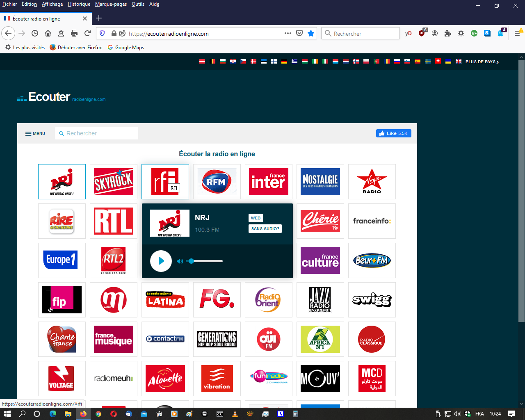The height and width of the screenshot is (420, 525).
Task: Open the Radio Classique station
Action: coord(372,339)
